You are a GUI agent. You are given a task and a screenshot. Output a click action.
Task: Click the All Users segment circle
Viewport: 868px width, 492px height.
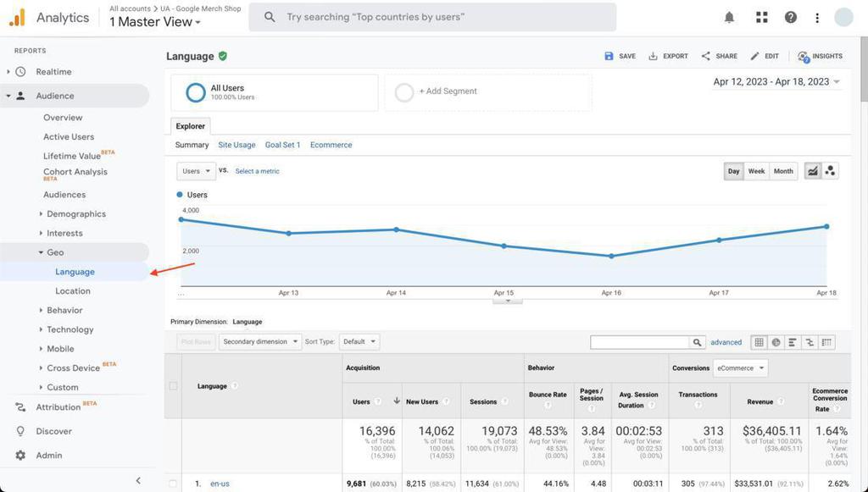(196, 92)
